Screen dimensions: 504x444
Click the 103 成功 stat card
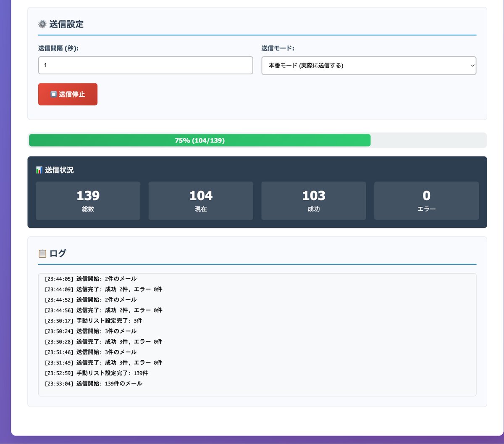click(x=314, y=201)
